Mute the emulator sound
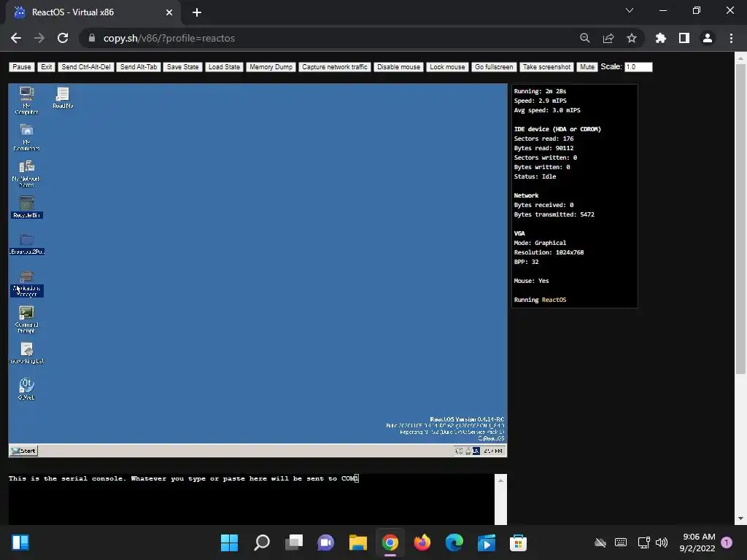 click(x=587, y=67)
